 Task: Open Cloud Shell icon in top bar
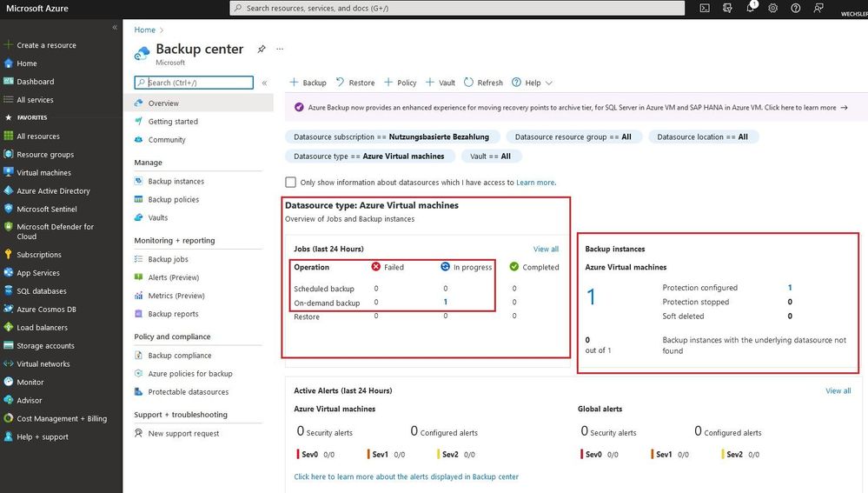point(704,8)
